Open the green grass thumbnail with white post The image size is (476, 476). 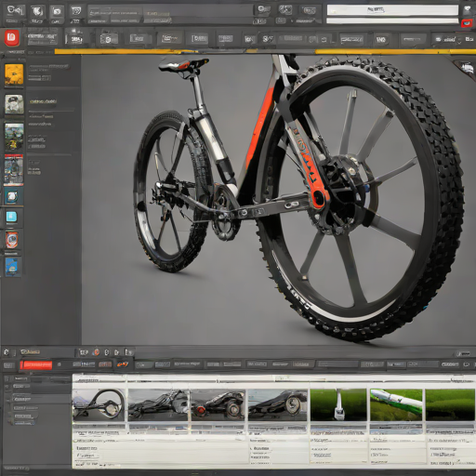point(338,404)
